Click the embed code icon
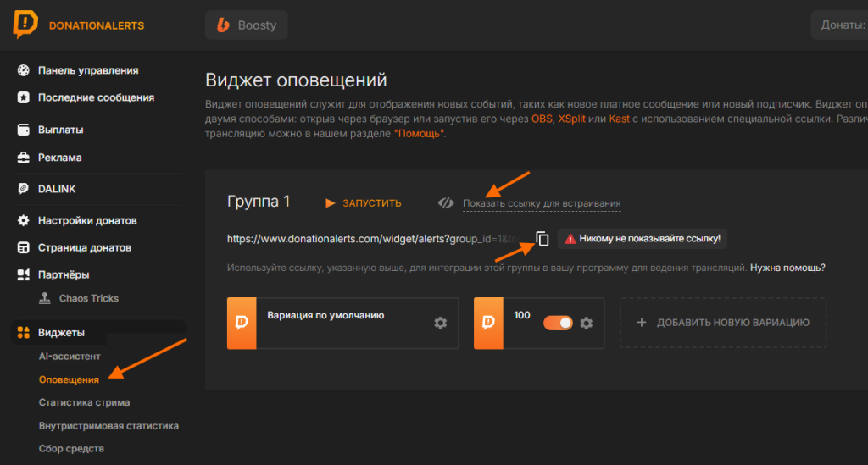The height and width of the screenshot is (465, 868). point(446,203)
